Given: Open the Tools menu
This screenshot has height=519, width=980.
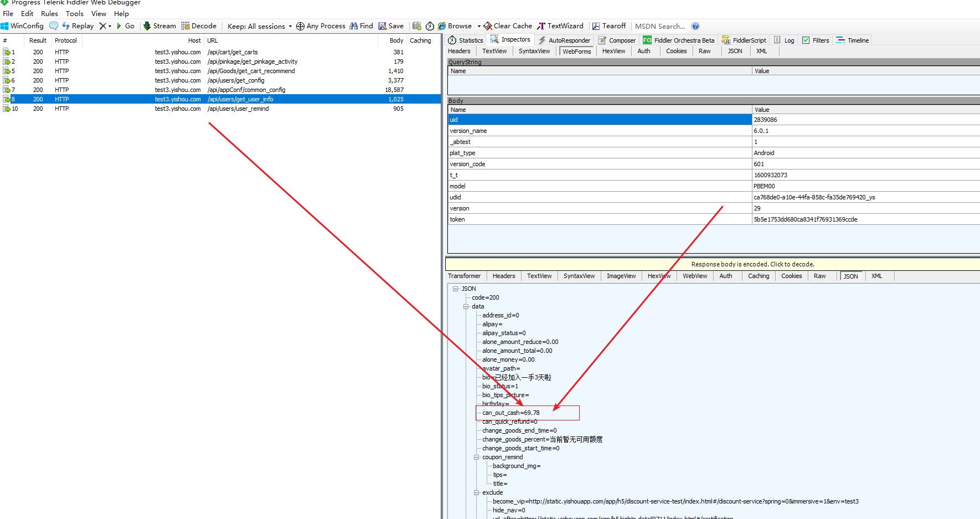Looking at the screenshot, I should click(x=75, y=13).
